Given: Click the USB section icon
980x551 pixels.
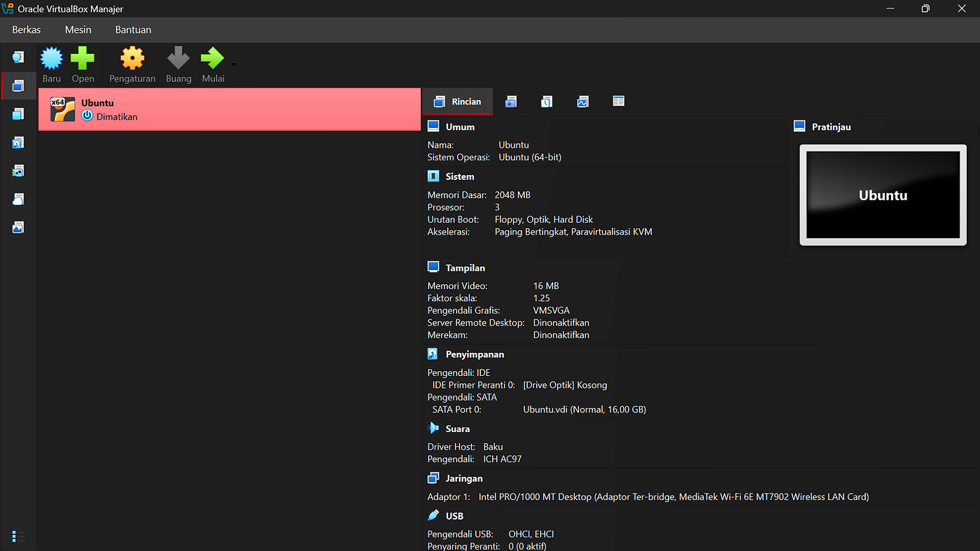Looking at the screenshot, I should coord(433,516).
